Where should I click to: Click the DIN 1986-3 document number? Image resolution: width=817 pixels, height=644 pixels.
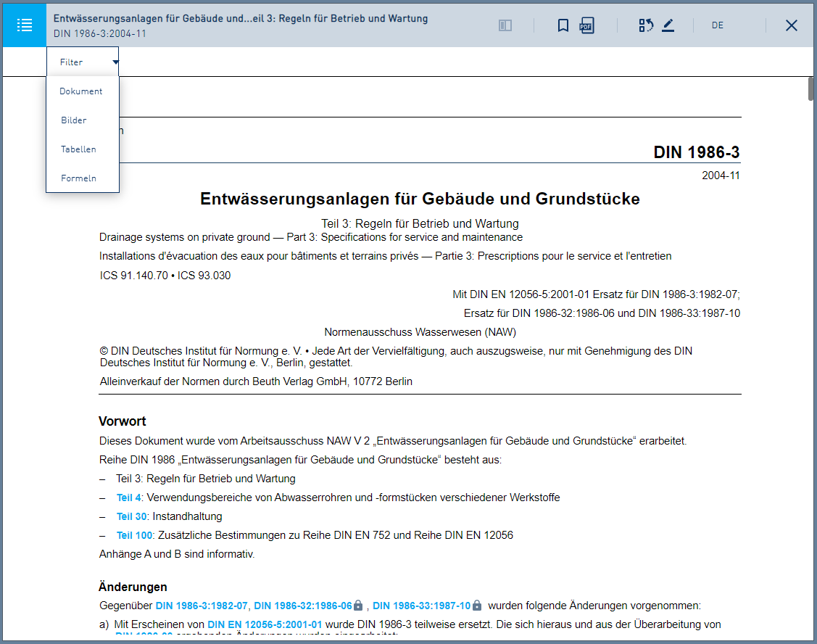point(696,152)
